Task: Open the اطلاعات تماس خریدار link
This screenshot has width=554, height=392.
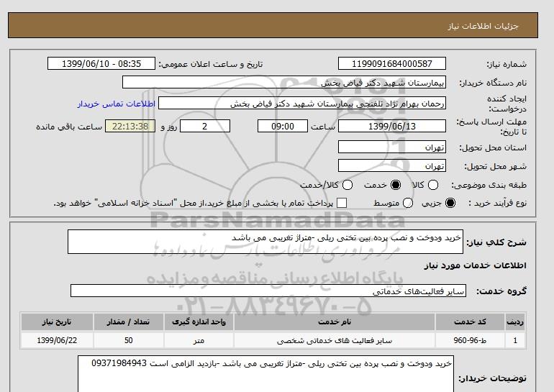Action: tap(117, 104)
